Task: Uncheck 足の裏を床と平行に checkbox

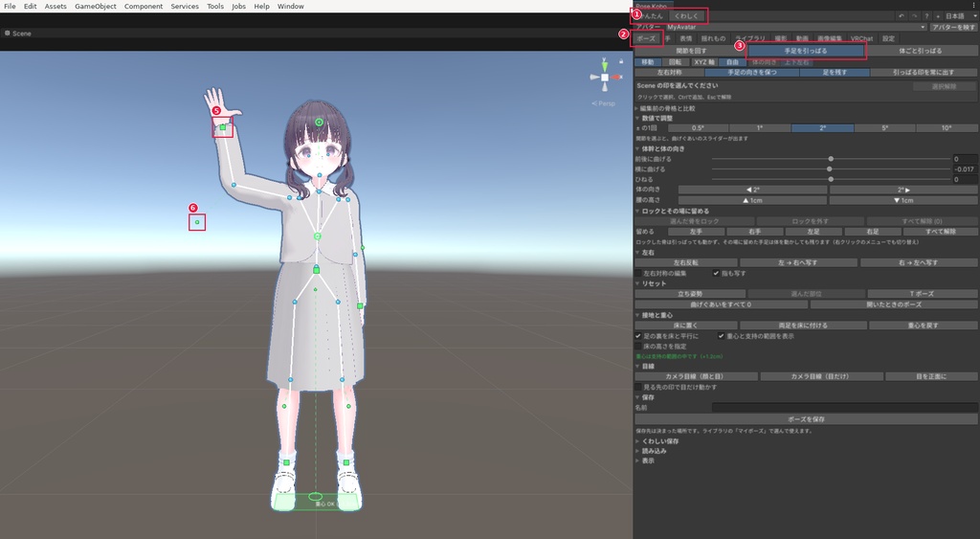Action: click(x=638, y=336)
